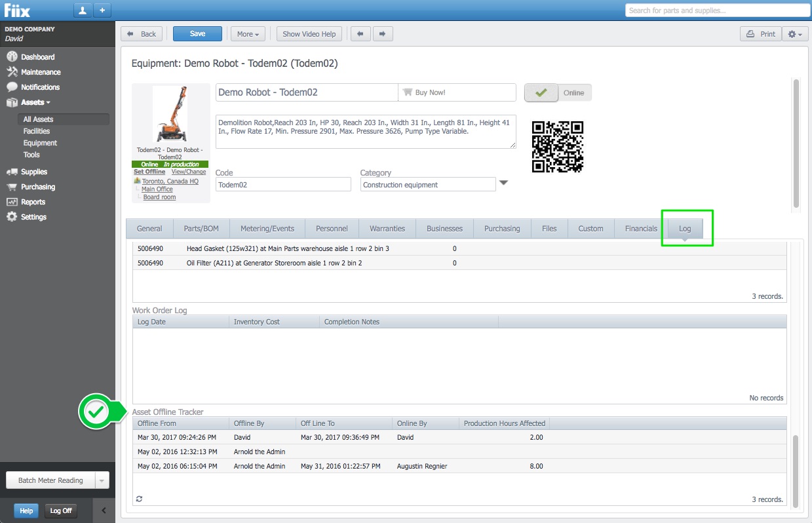Select Equipment under Assets
Viewport: 812px width, 523px height.
tap(40, 143)
